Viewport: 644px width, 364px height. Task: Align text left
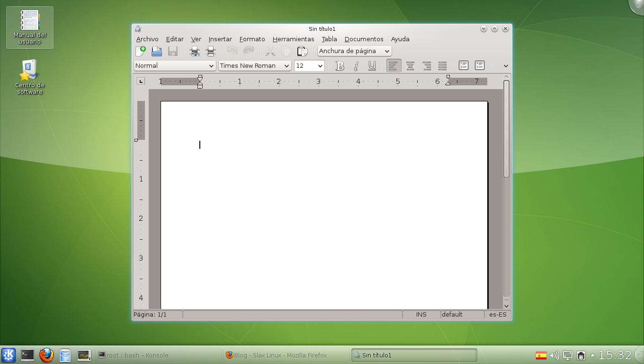point(394,66)
